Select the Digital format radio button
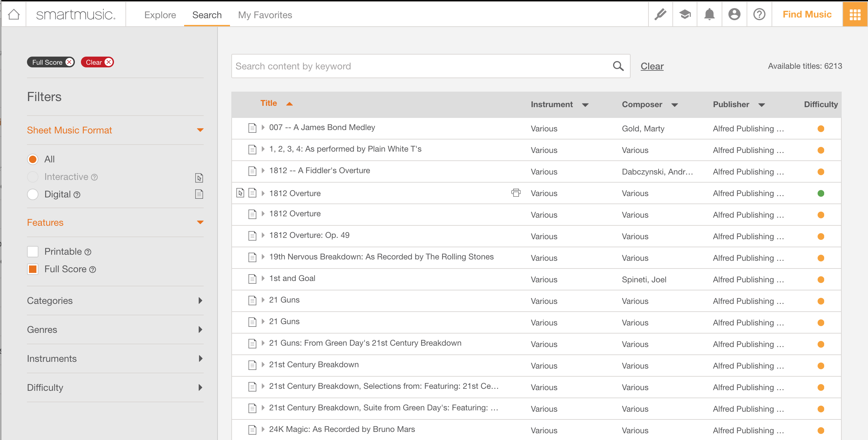Screen dimensions: 868x440 33,194
